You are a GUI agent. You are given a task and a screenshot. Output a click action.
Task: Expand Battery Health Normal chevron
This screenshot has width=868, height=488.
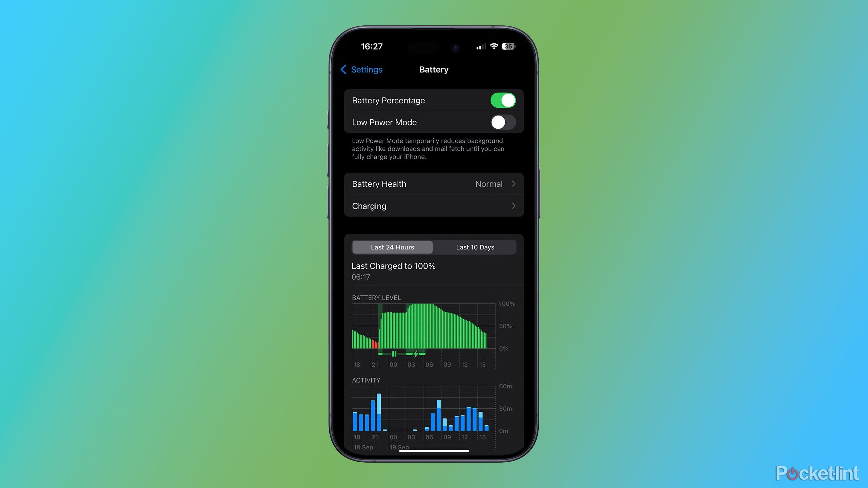pos(514,184)
